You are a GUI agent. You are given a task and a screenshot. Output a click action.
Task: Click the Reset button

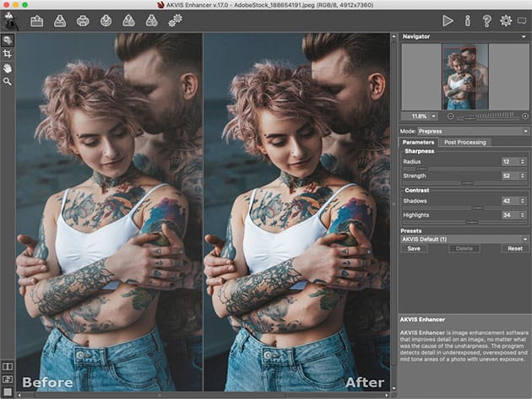[x=514, y=249]
